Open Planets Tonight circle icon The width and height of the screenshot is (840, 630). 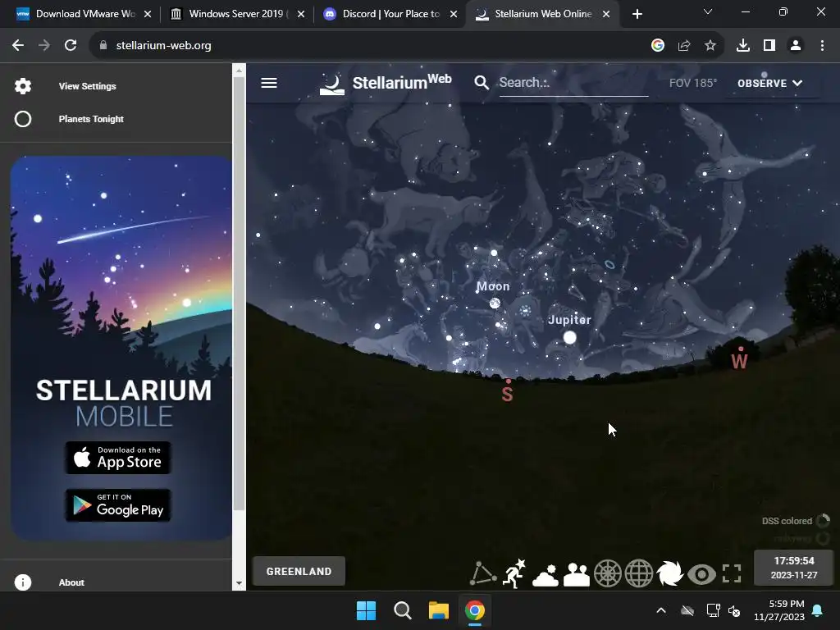(22, 119)
